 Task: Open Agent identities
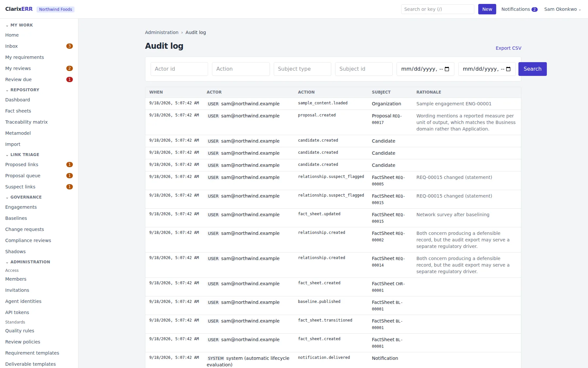tap(39, 301)
